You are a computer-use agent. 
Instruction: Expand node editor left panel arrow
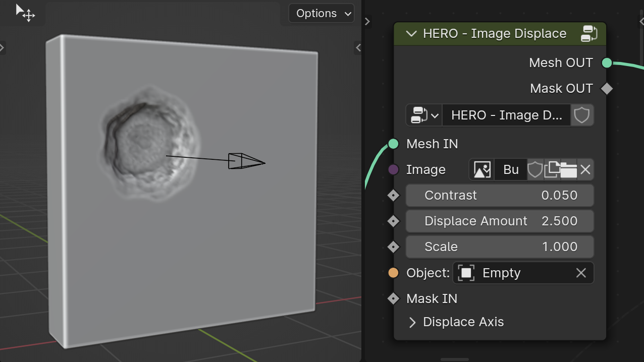pos(367,22)
